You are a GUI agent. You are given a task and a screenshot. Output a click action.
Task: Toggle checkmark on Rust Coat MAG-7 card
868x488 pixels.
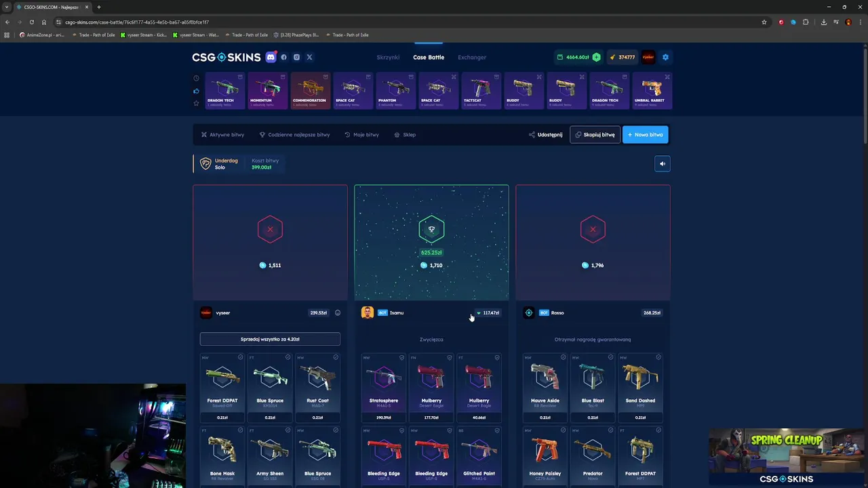[x=336, y=357]
